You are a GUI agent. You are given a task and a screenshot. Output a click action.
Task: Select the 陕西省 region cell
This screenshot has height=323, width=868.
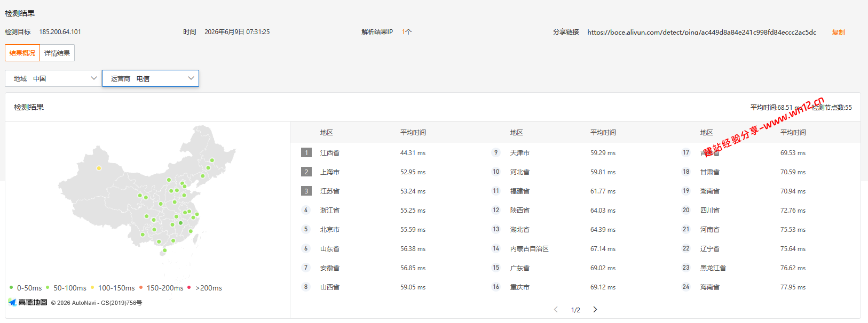pyautogui.click(x=520, y=211)
